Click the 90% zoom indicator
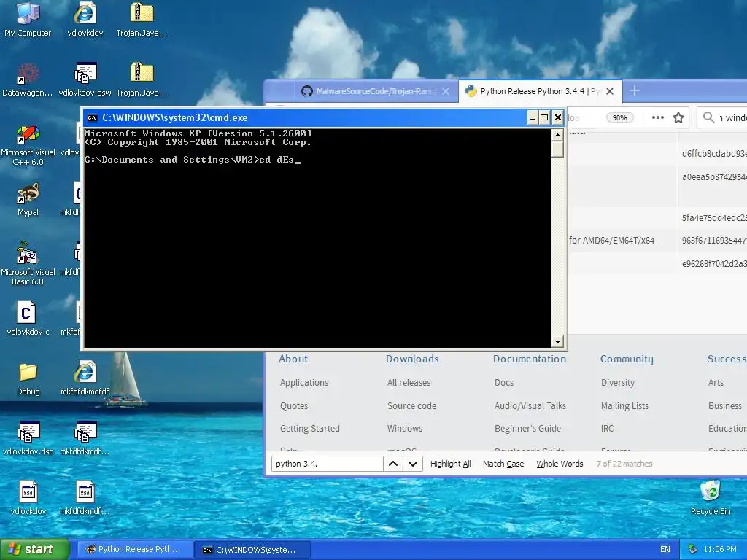This screenshot has height=560, width=747. pos(619,117)
